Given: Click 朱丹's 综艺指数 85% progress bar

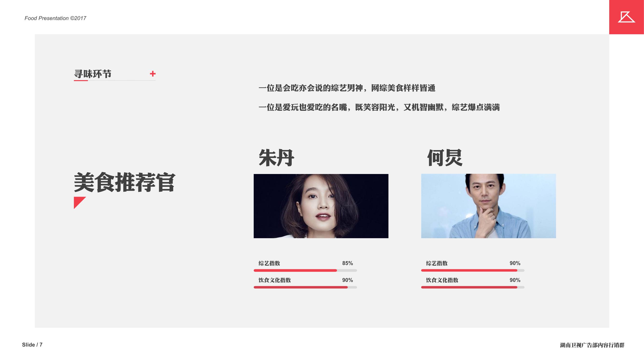Looking at the screenshot, I should [305, 270].
